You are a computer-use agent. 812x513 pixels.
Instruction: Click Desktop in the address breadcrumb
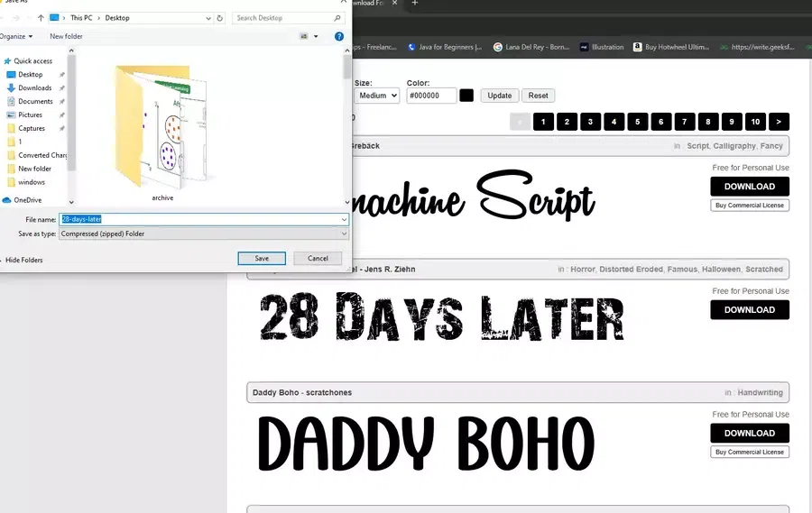click(117, 18)
